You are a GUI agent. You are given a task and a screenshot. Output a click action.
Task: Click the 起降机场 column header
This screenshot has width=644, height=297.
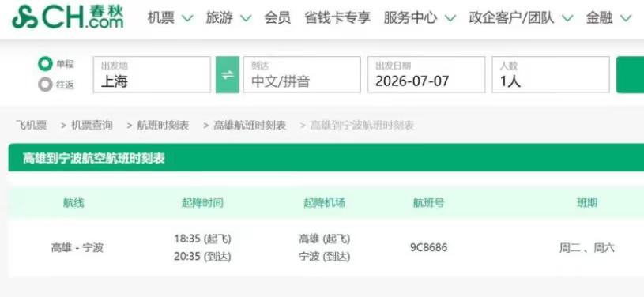point(325,202)
